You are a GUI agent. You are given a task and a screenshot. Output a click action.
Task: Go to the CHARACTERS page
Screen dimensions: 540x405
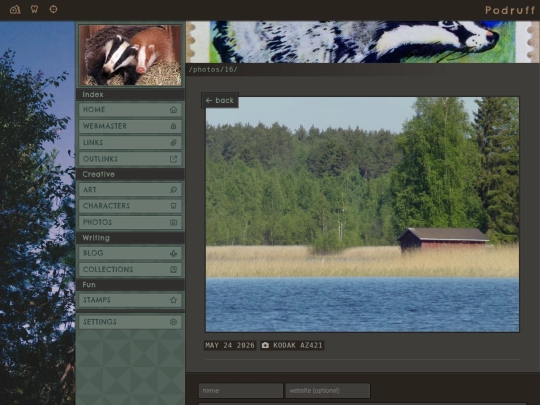point(130,206)
